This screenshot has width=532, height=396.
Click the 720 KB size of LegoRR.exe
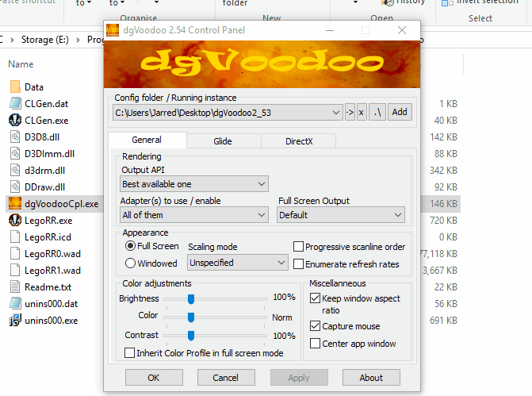tap(443, 221)
